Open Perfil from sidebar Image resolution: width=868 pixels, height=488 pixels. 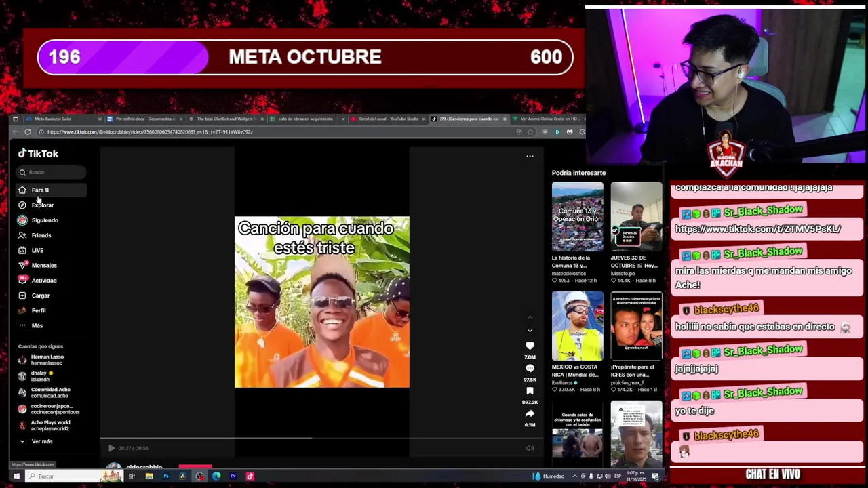click(51, 310)
